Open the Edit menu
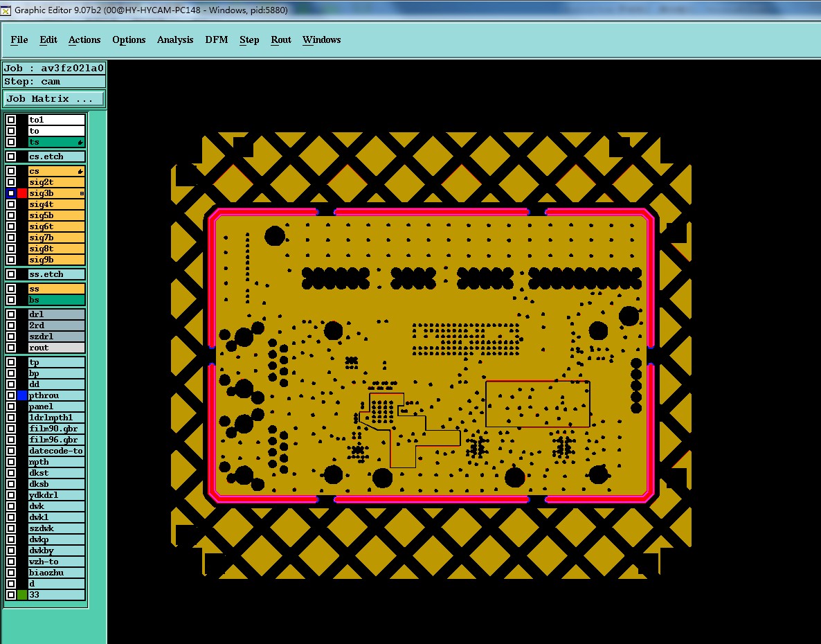This screenshot has height=644, width=821. tap(48, 39)
